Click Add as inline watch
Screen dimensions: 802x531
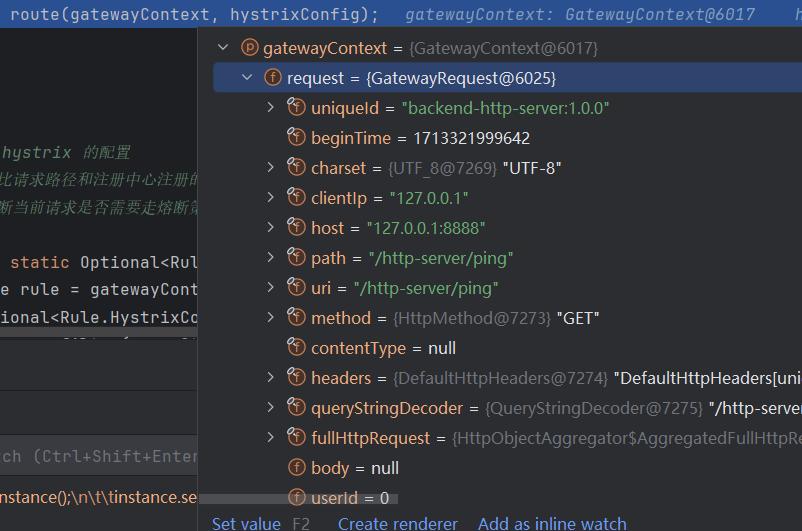[552, 523]
